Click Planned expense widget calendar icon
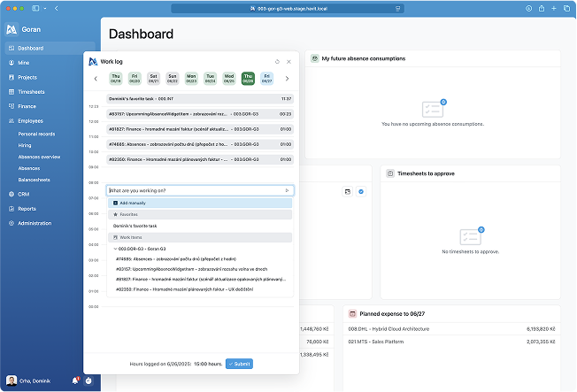The height and width of the screenshot is (392, 577). point(352,313)
